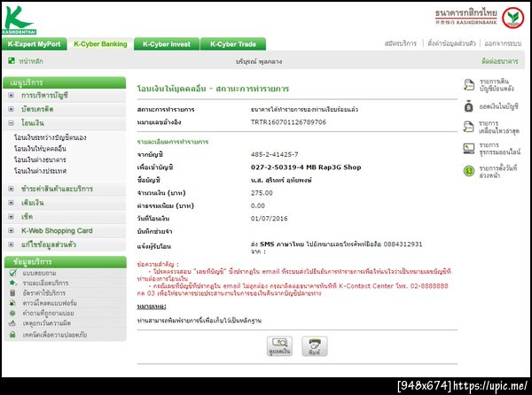This screenshot has height=395, width=532.
Task: Open โอนเงินต่างธนาคาร menu item
Action: coord(40,159)
